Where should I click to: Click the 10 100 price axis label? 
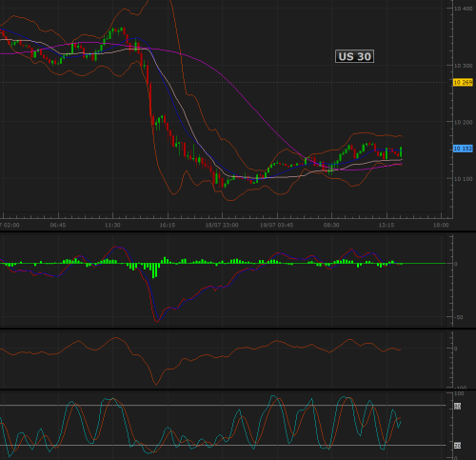[464, 179]
